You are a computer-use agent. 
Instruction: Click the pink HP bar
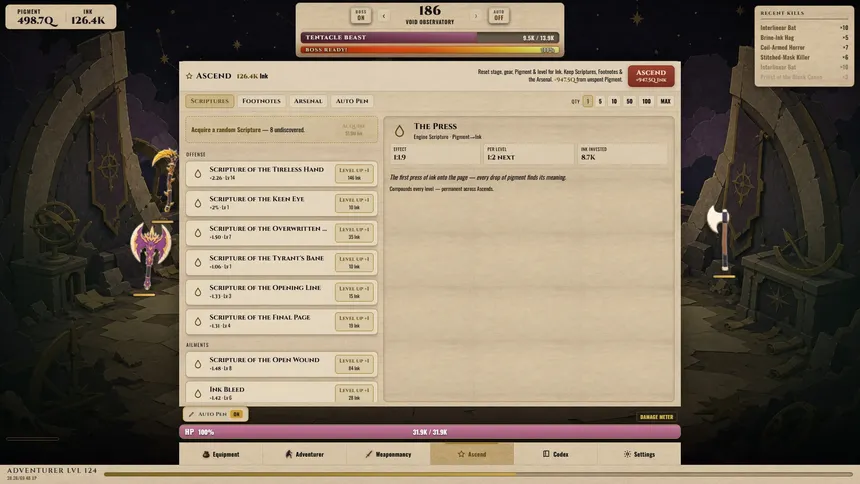click(x=429, y=432)
